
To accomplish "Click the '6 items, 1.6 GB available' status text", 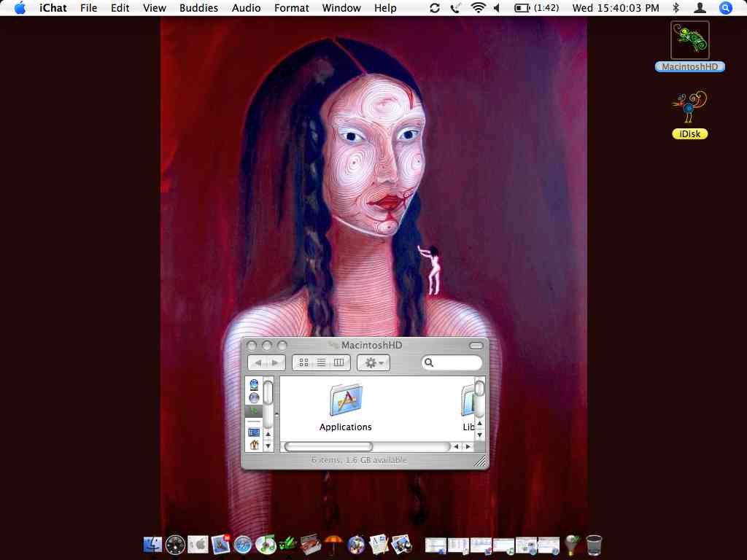I will (359, 460).
